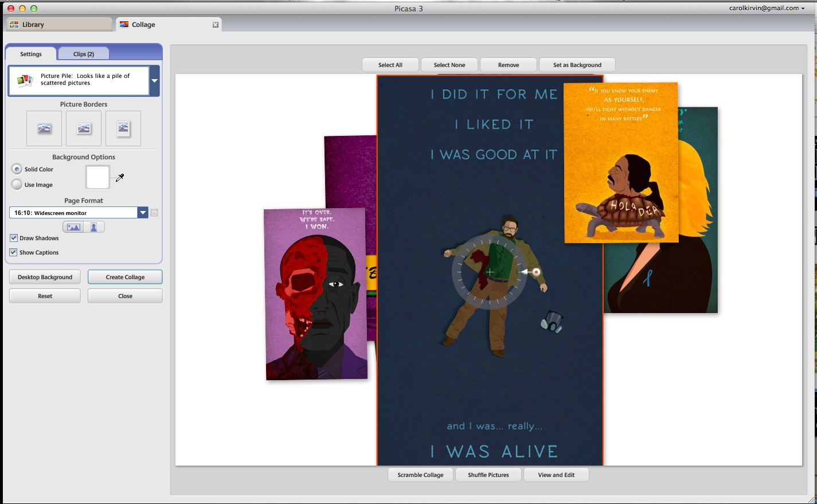This screenshot has height=504, width=817.
Task: Choose the thin white border style icon
Action: pos(84,128)
